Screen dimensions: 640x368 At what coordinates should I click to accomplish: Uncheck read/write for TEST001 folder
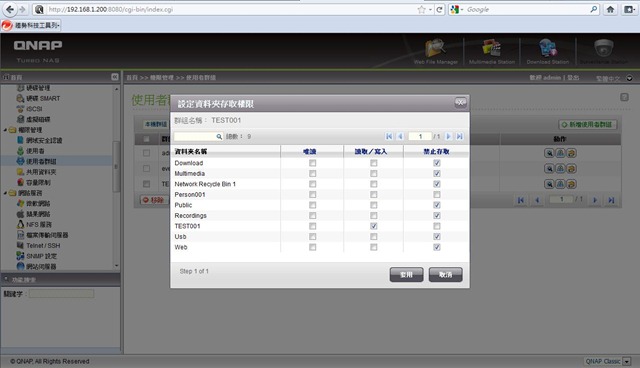(x=373, y=226)
